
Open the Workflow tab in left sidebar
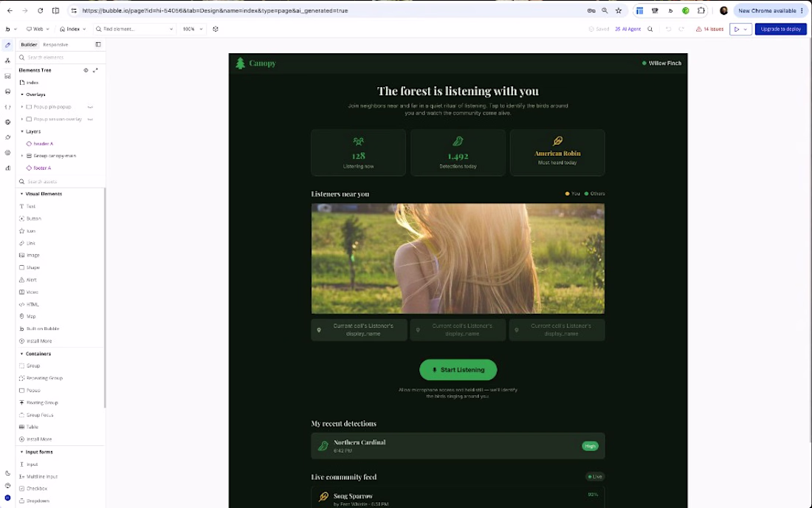pyautogui.click(x=7, y=61)
